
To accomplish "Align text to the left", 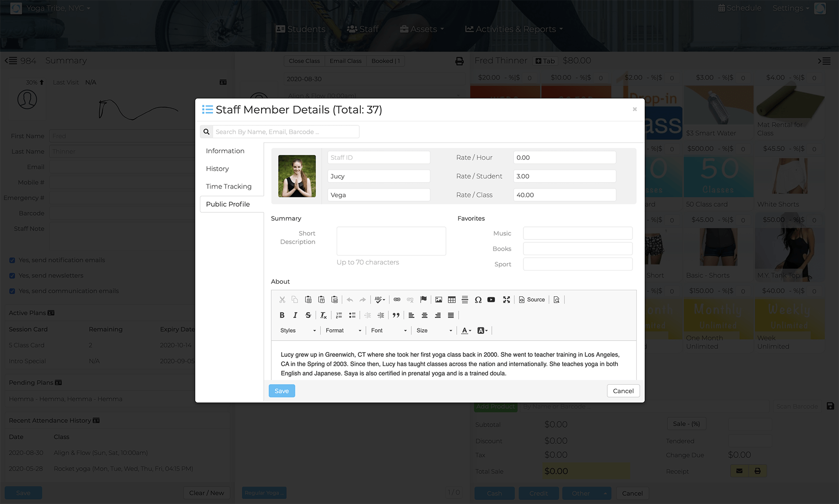I will tap(412, 315).
